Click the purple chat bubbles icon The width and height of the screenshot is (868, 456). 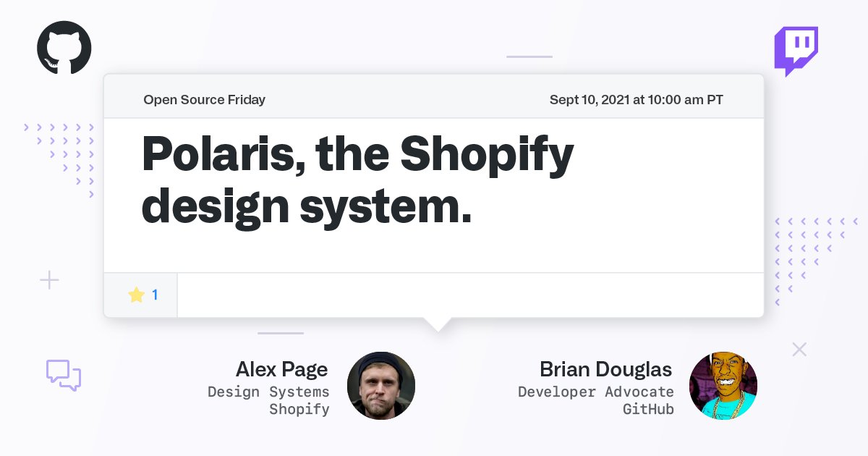tap(64, 375)
